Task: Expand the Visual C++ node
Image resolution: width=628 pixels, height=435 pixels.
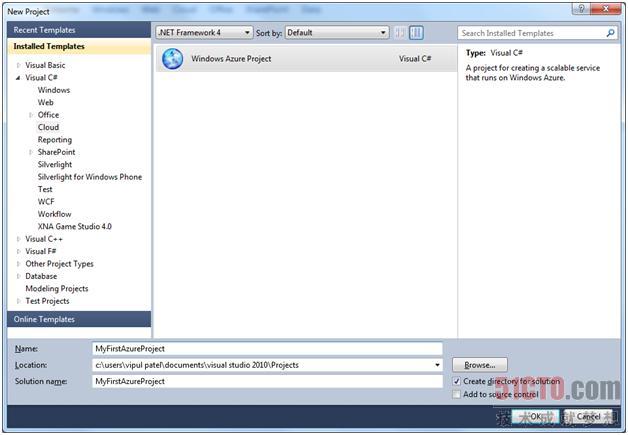Action: click(x=18, y=239)
